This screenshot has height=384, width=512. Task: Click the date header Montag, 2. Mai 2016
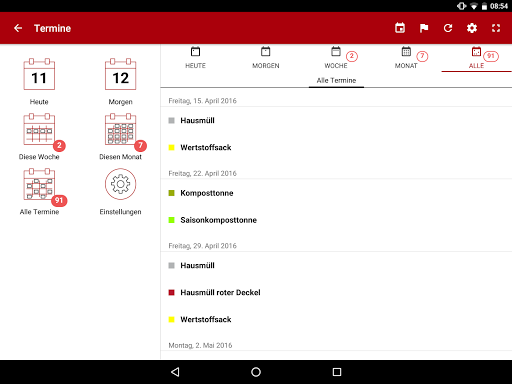coord(200,345)
